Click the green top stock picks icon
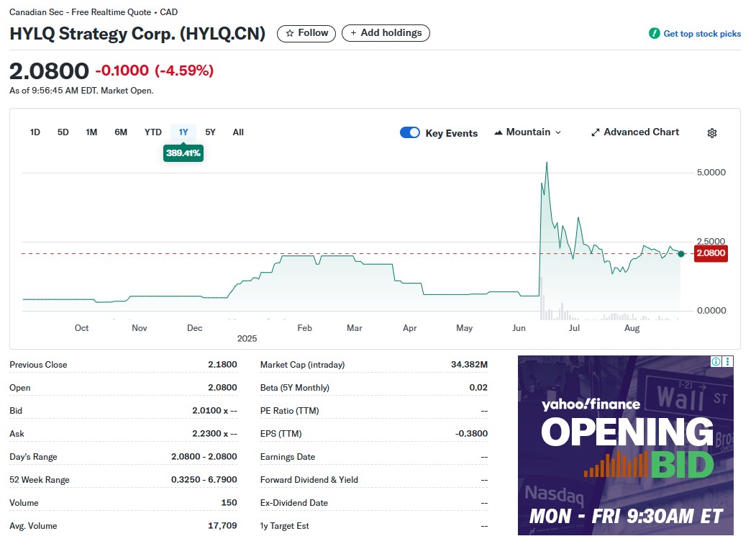Viewport: 756px width, 549px height. pos(654,34)
